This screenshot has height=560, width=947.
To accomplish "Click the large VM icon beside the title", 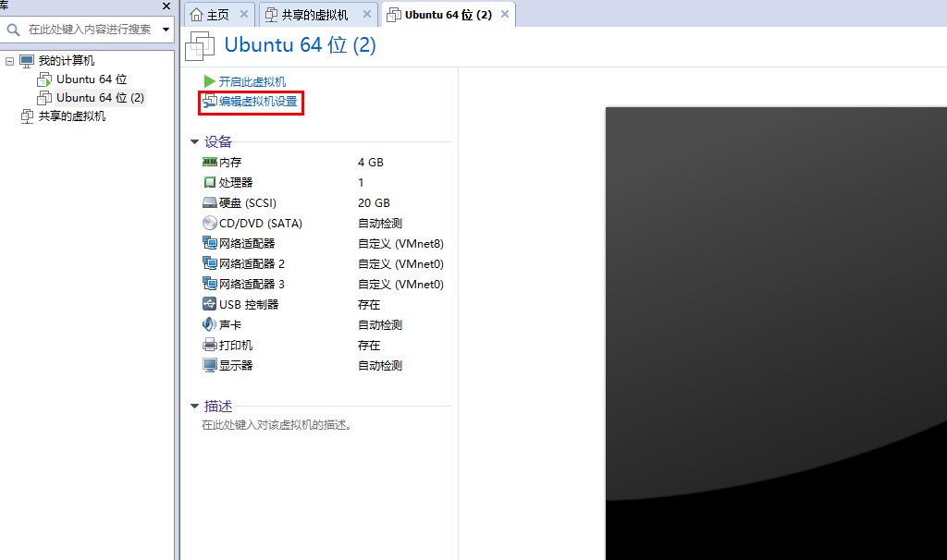I will coord(200,46).
